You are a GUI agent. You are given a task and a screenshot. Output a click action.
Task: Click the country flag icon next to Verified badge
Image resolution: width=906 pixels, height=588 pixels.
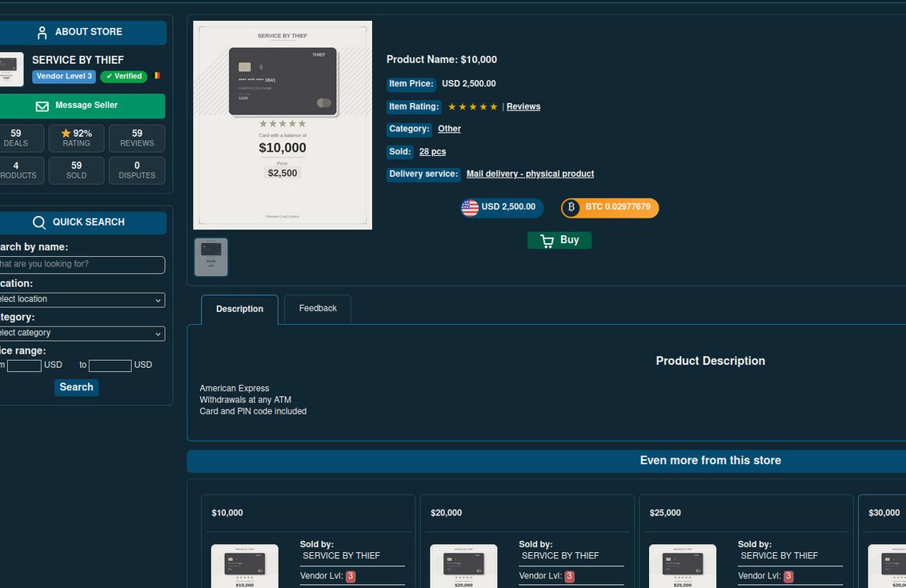[157, 76]
